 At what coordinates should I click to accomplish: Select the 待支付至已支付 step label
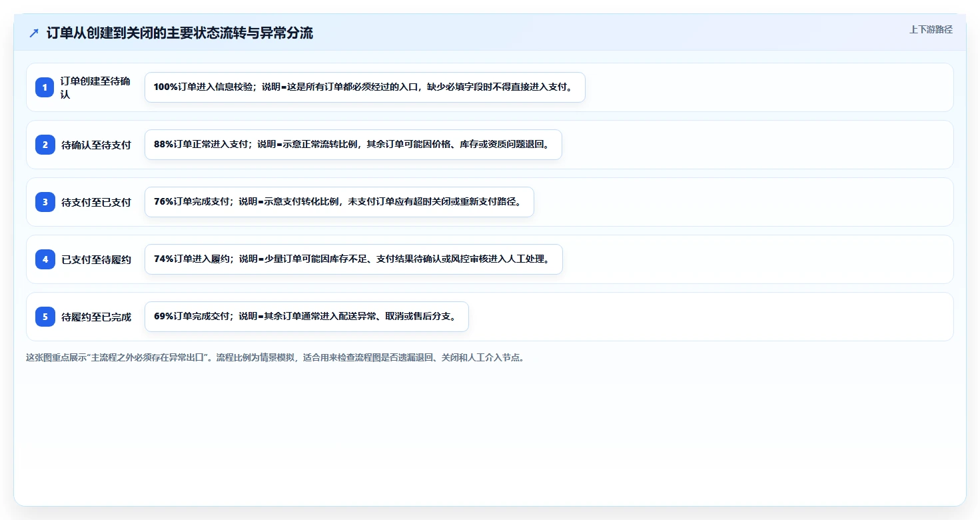pyautogui.click(x=97, y=202)
